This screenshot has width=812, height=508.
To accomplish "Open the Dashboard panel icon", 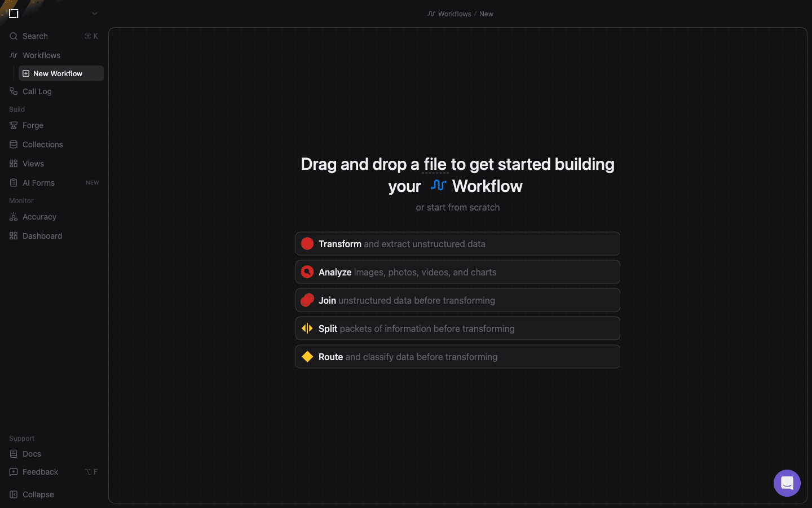I will click(13, 236).
